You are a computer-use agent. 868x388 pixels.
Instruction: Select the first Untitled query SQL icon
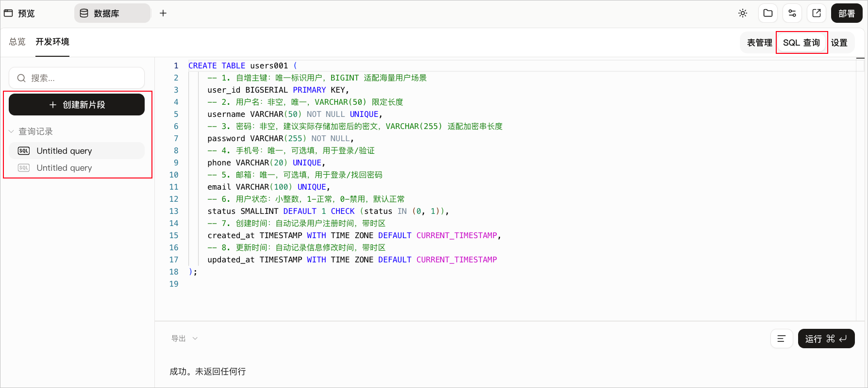tap(24, 151)
